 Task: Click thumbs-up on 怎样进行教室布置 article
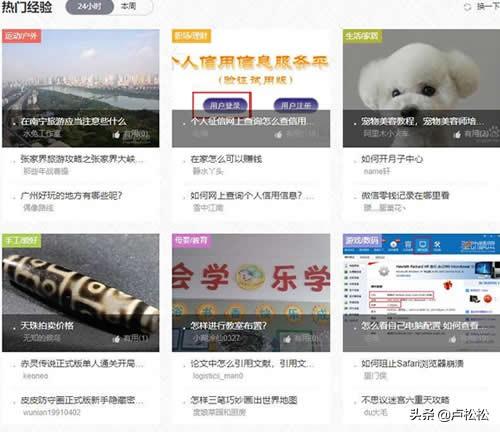click(287, 339)
